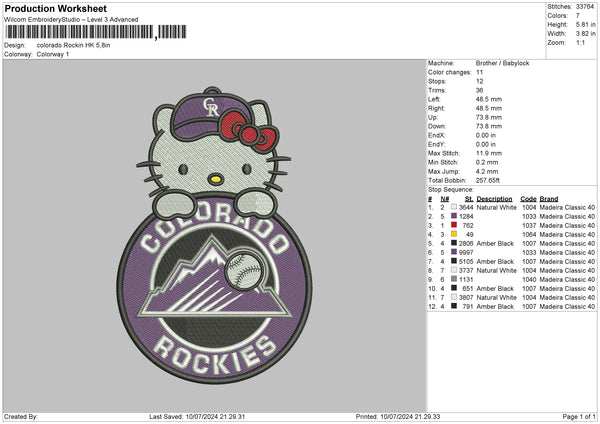Pick the black swatch in stop row 10
The height and width of the screenshot is (424, 600).
click(x=454, y=288)
